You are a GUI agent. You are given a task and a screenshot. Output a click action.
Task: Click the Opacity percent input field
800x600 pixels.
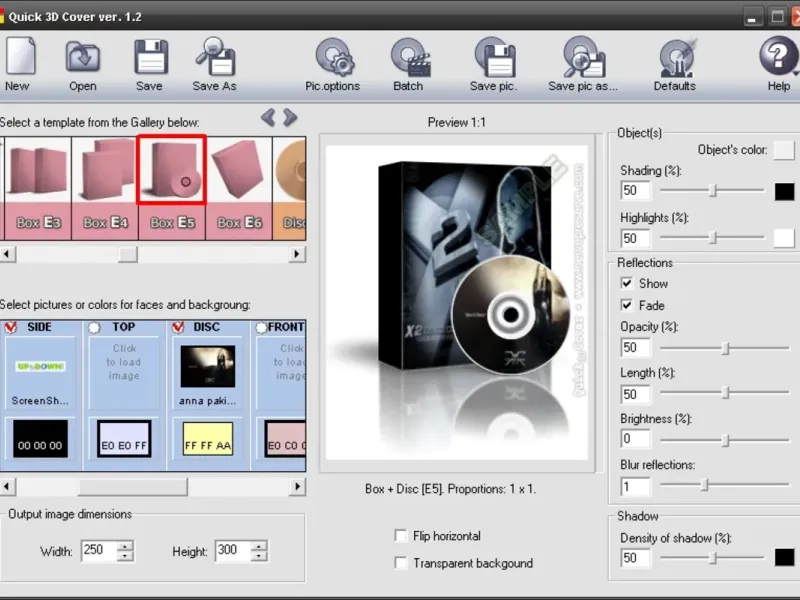pos(635,347)
